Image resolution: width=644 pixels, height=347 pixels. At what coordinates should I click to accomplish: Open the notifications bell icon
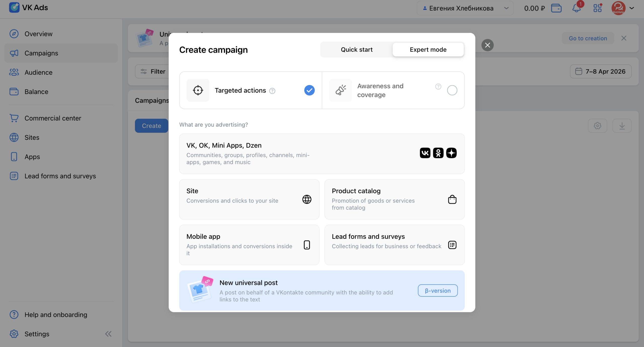576,8
